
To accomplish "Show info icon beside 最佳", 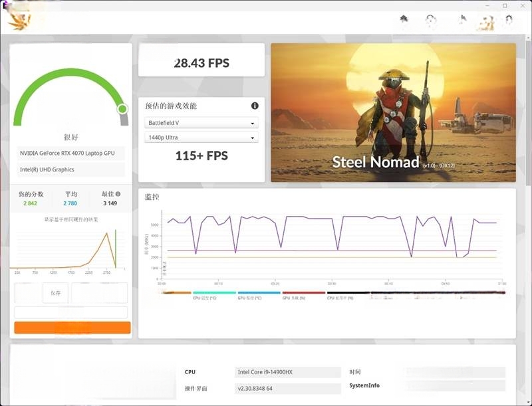I will [118, 194].
